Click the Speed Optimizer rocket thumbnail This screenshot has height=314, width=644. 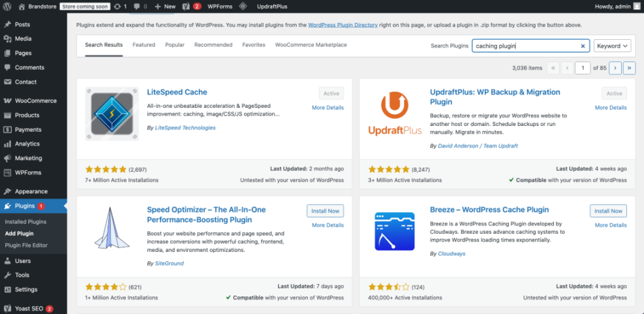[112, 228]
